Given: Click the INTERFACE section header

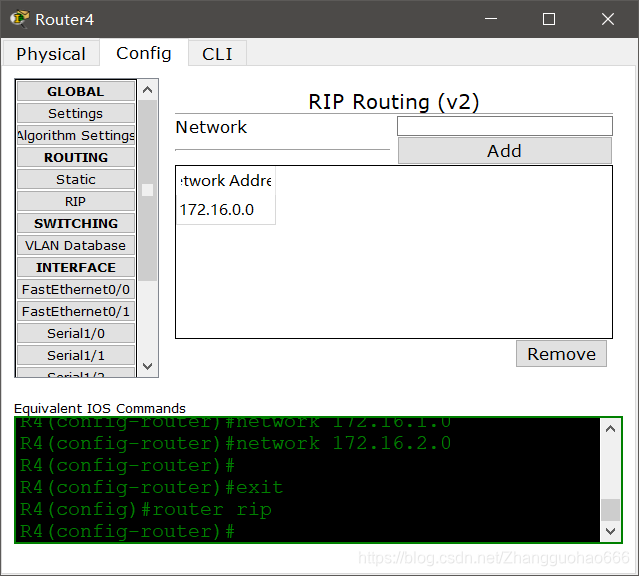Looking at the screenshot, I should click(76, 267).
